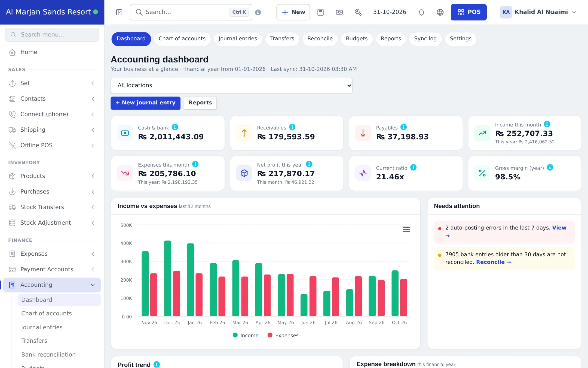Show info for Net profit this year

pos(309,164)
